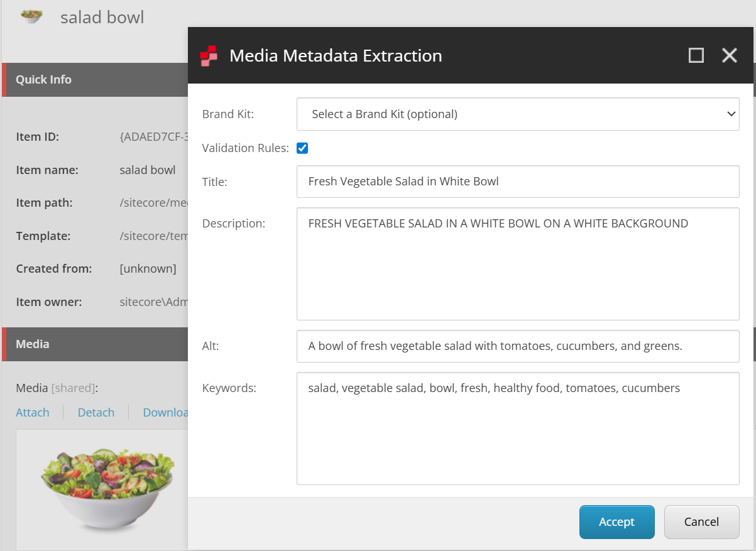This screenshot has width=756, height=551.
Task: Select the Item name value text
Action: tap(148, 170)
